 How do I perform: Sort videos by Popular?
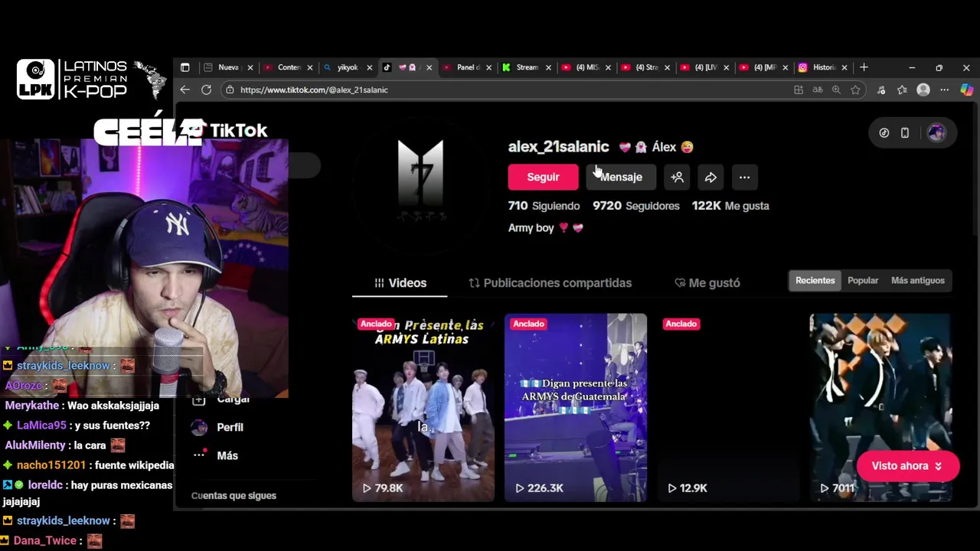click(863, 281)
